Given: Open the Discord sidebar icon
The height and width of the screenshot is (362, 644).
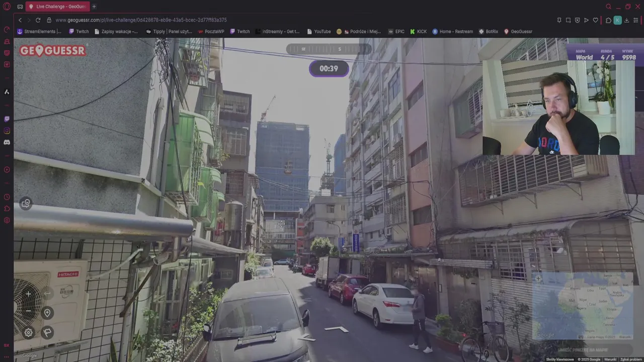Looking at the screenshot, I should 7,142.
